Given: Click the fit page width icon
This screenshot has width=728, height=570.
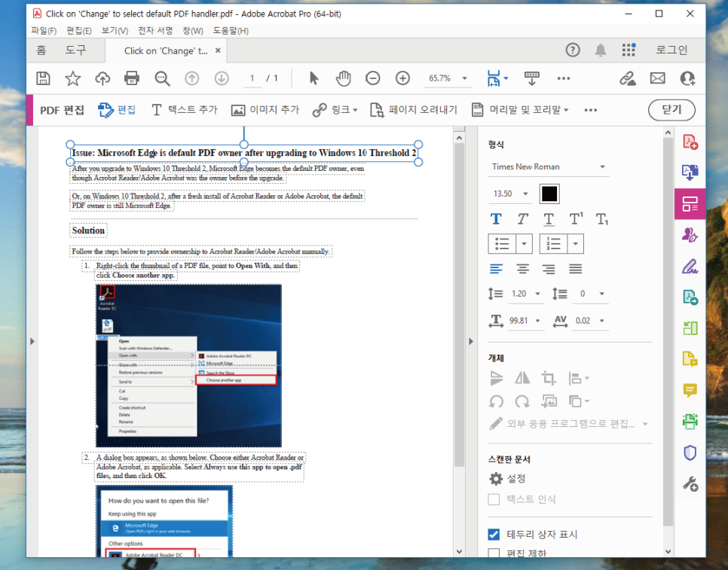Looking at the screenshot, I should (494, 78).
